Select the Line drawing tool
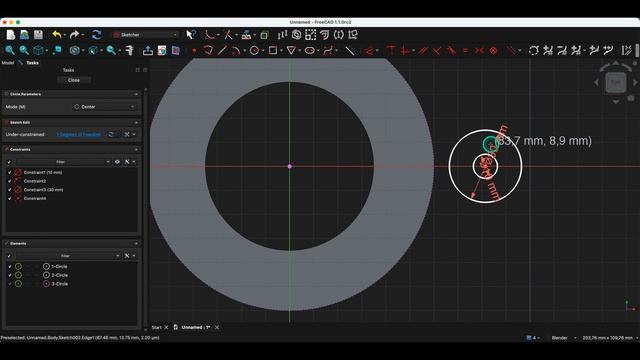Viewport: 640px width, 360px height. [x=222, y=51]
